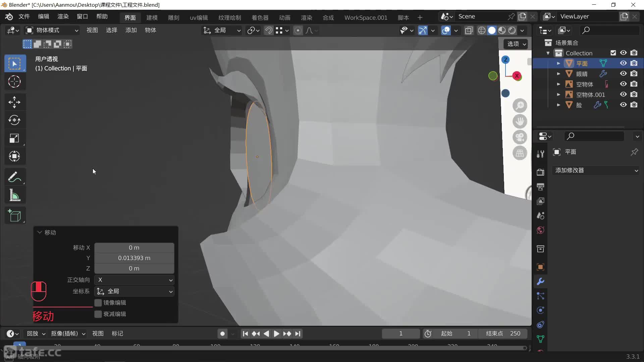Activate the 3D Cursor tool
Screen dimensions: 644x362
14,81
